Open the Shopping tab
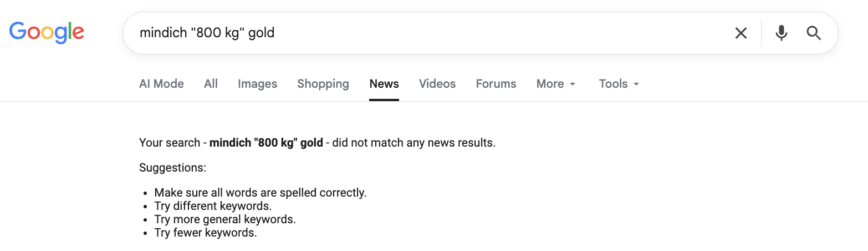Viewport: 868px width, 251px height. pyautogui.click(x=323, y=84)
